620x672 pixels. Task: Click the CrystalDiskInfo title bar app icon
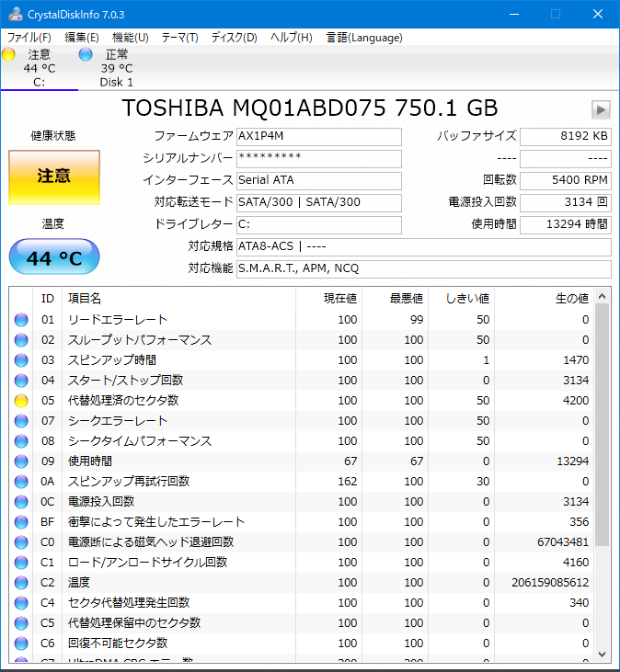16,14
